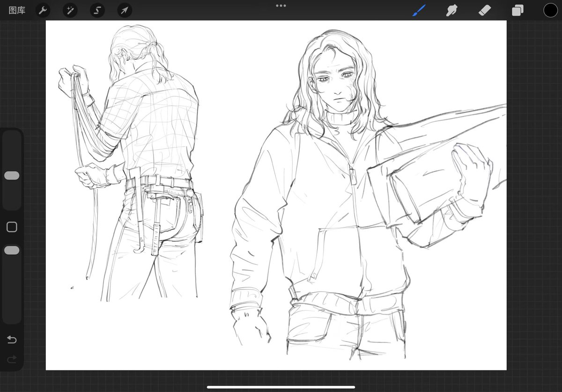Select the Smudge tool
The image size is (562, 392).
click(451, 10)
